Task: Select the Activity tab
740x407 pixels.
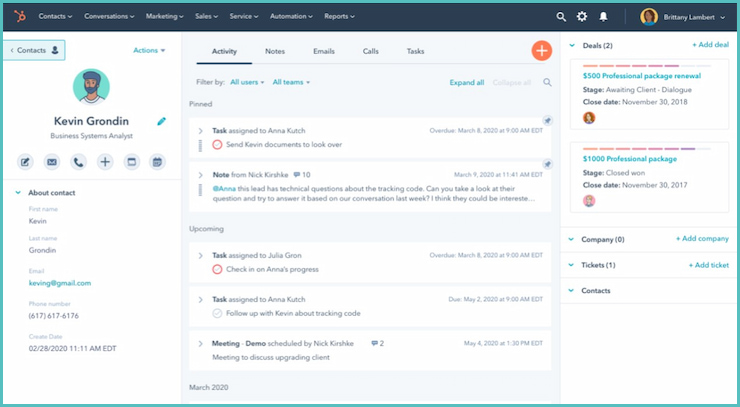Action: click(224, 51)
